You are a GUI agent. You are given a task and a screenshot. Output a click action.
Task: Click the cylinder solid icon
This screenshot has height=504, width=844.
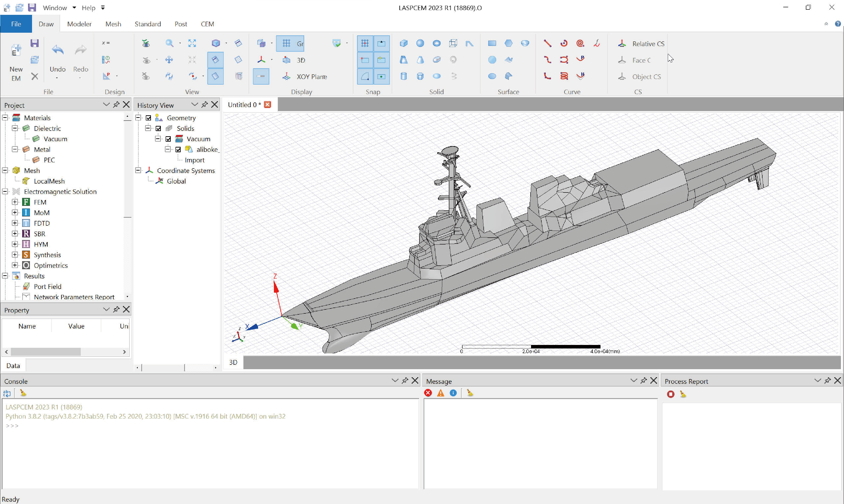tap(403, 76)
